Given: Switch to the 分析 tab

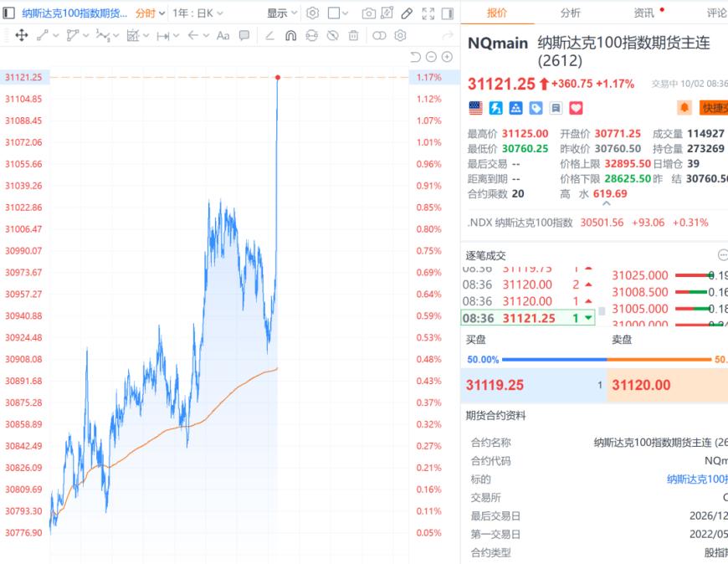Looking at the screenshot, I should 571,13.
